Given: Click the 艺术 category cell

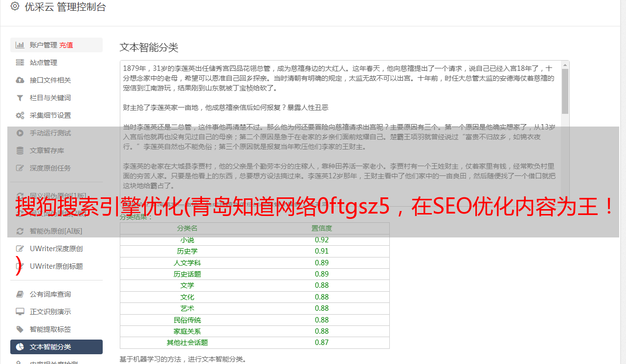Looking at the screenshot, I should point(187,308).
